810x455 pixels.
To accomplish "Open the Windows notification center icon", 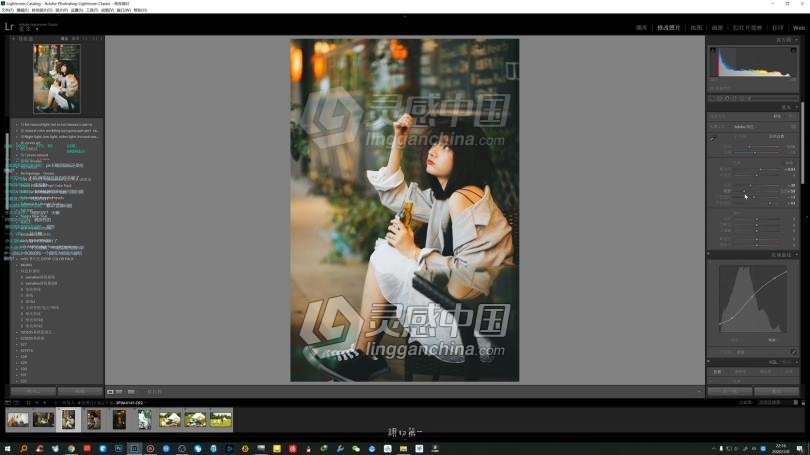I will [x=800, y=449].
